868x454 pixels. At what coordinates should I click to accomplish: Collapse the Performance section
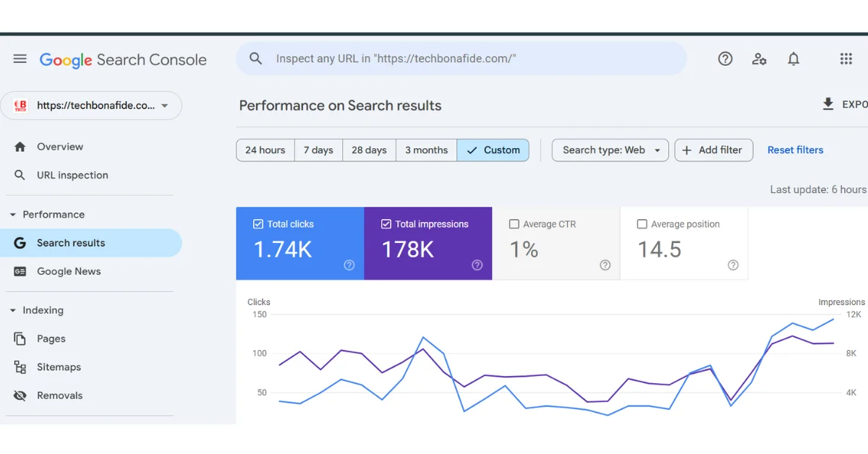tap(13, 215)
